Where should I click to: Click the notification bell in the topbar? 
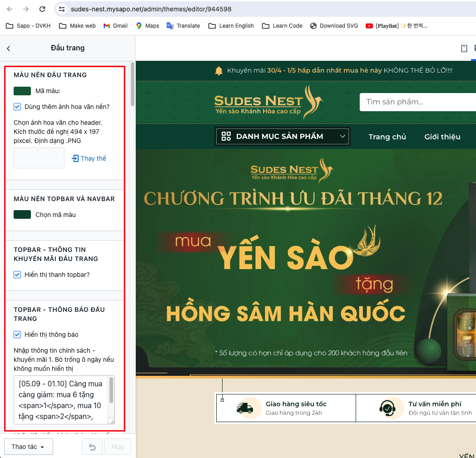(218, 71)
